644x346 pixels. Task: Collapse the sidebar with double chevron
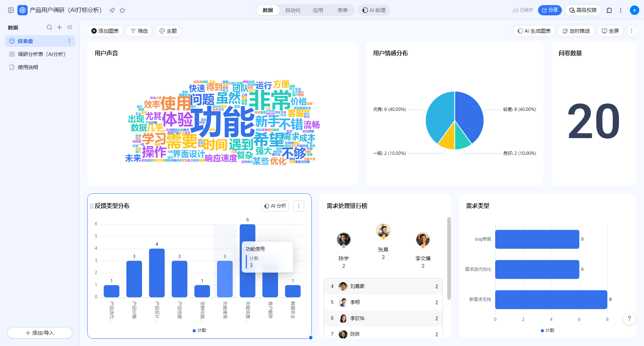click(x=70, y=27)
